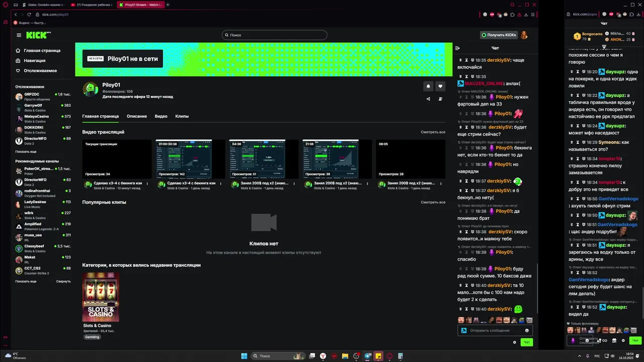Collapse recommended channels with Свернуть
This screenshot has width=644, height=362.
point(63,281)
